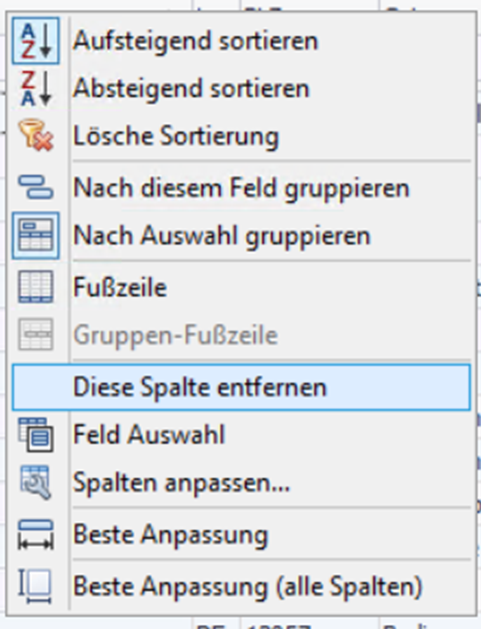
Task: Click the wrench customize columns icon
Action: (36, 482)
